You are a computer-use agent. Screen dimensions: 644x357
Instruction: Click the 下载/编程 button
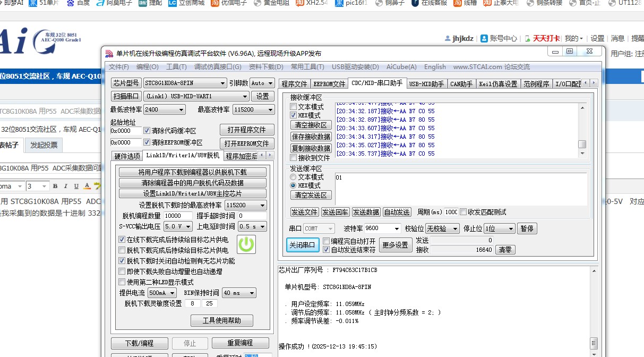(x=139, y=343)
